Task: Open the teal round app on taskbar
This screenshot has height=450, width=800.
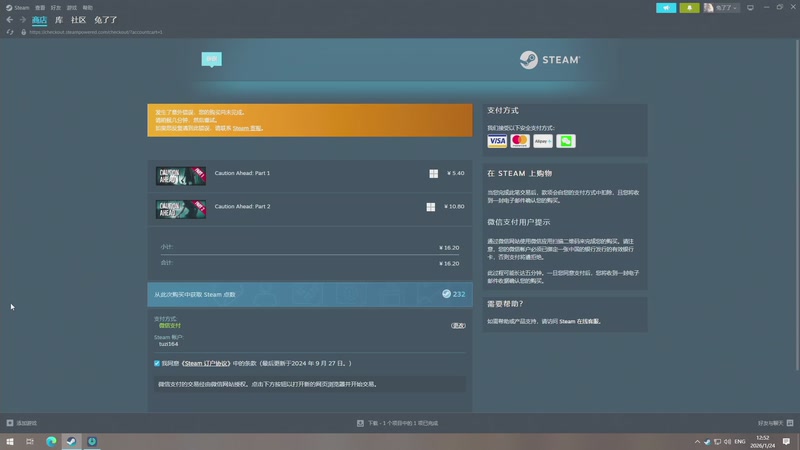Action: click(x=92, y=441)
